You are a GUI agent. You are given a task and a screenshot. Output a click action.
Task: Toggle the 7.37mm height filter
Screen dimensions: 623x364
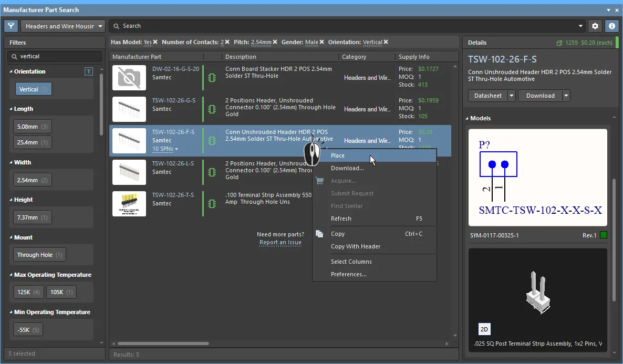coord(33,217)
